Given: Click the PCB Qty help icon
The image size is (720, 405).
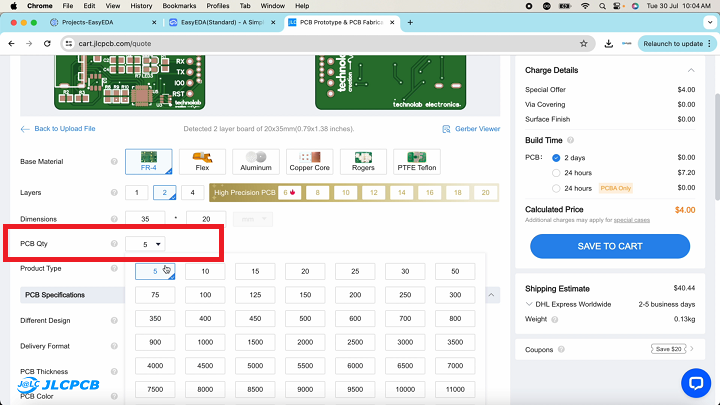Looking at the screenshot, I should point(114,244).
